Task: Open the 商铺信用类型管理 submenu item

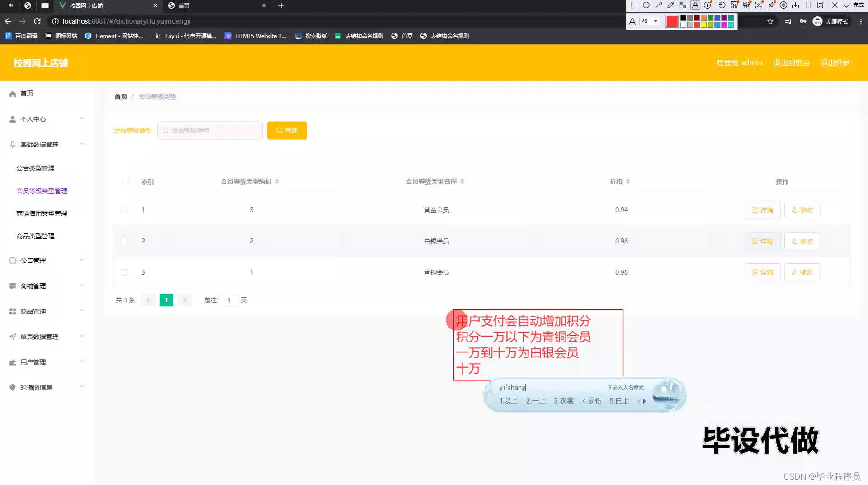Action: pyautogui.click(x=42, y=214)
